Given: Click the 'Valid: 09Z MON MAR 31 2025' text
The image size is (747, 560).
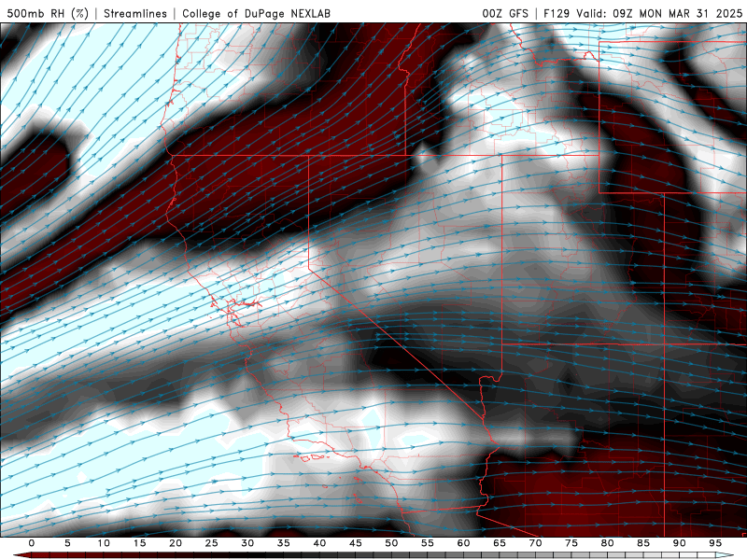Looking at the screenshot, I should [659, 13].
